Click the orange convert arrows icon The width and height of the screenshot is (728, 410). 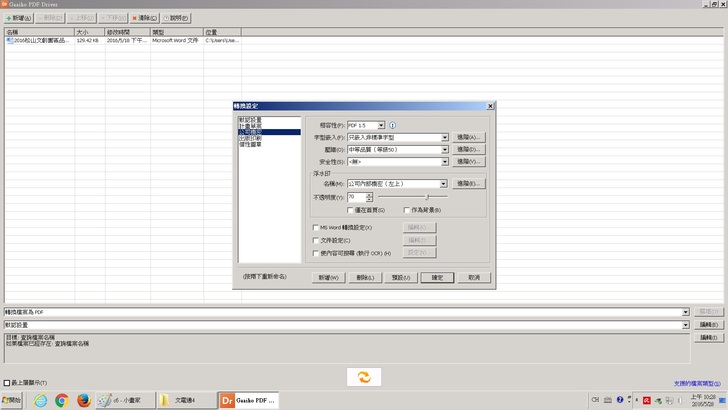point(364,376)
